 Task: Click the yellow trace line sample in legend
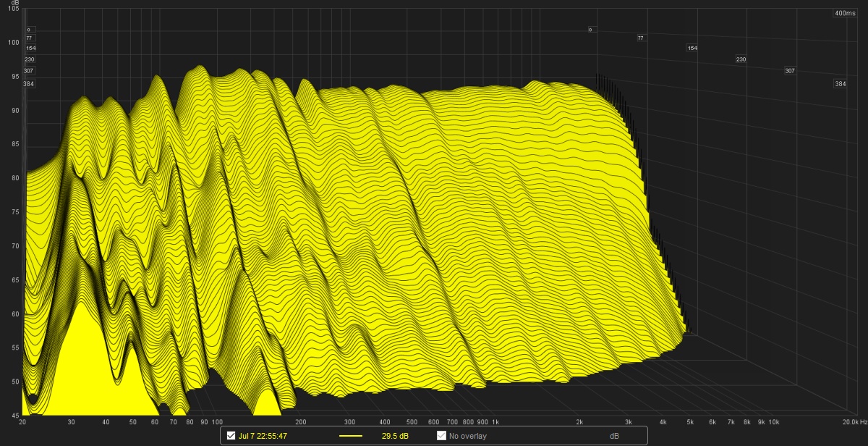350,436
